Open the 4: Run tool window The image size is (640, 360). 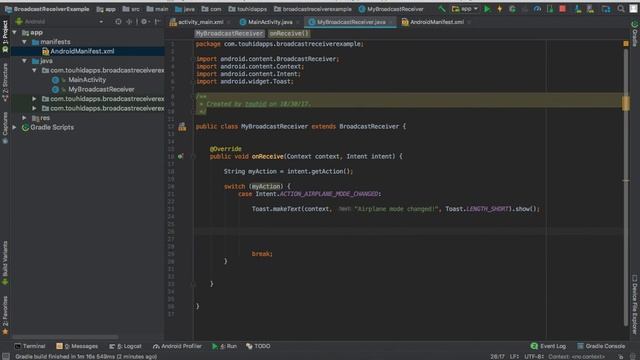click(x=224, y=346)
